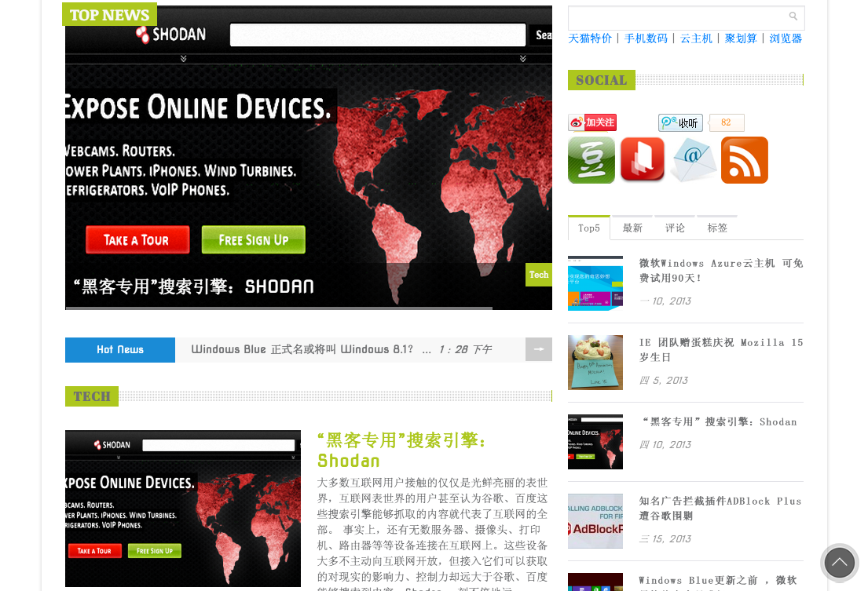
Task: Switch to the 最新 tab
Action: [x=632, y=228]
